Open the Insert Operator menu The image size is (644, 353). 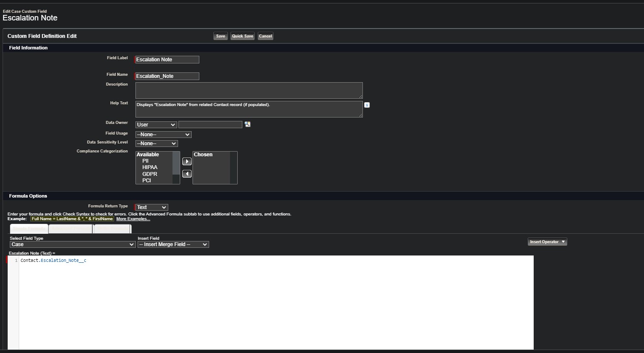tap(547, 242)
